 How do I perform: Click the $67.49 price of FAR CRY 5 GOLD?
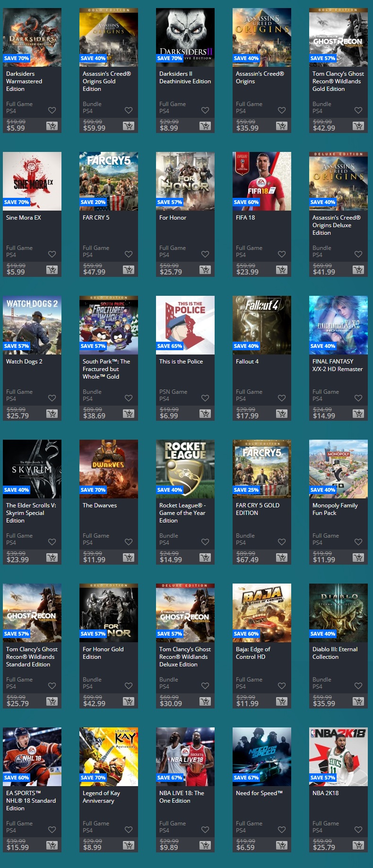coord(247,560)
